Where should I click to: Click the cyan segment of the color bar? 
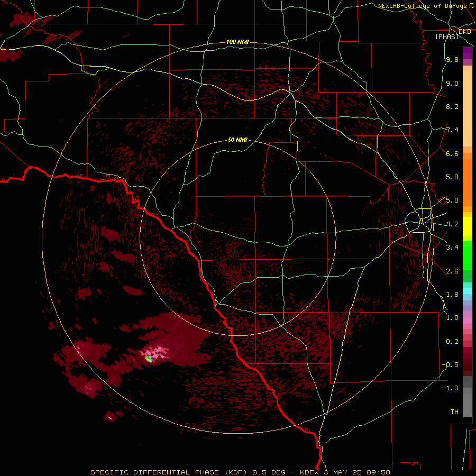coord(467,290)
